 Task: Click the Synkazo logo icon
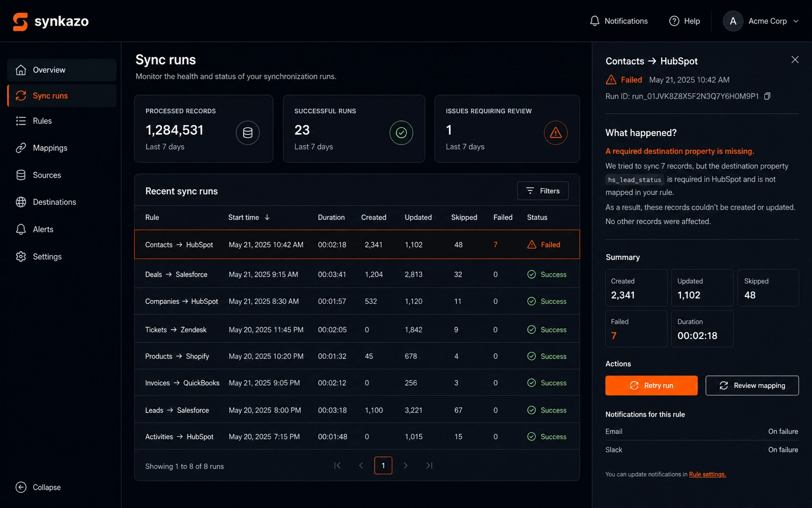coord(20,22)
